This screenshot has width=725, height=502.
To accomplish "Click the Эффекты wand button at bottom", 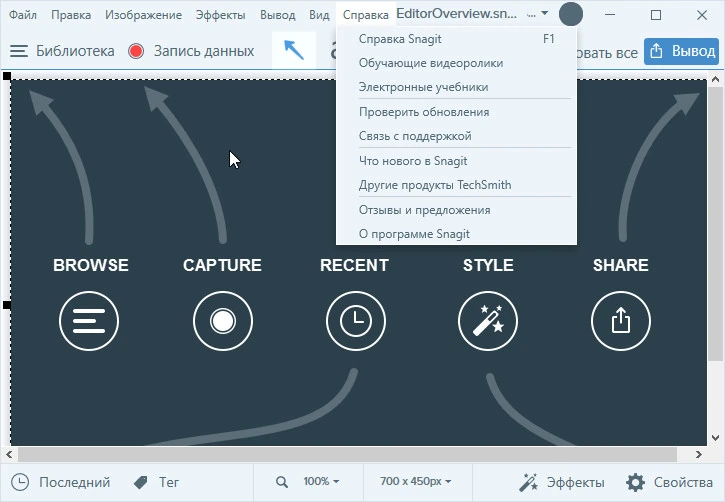I will point(561,482).
